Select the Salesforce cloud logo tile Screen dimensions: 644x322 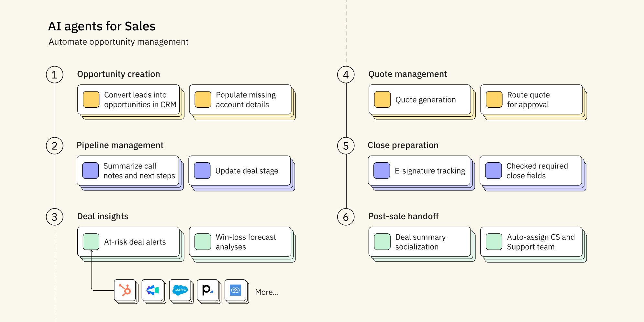tap(180, 290)
